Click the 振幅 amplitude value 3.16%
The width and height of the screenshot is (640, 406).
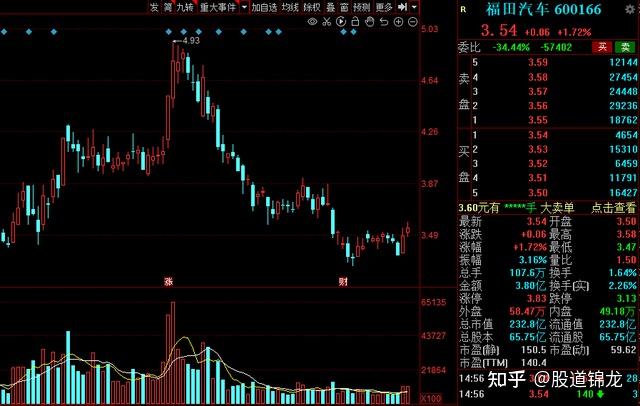coord(533,260)
